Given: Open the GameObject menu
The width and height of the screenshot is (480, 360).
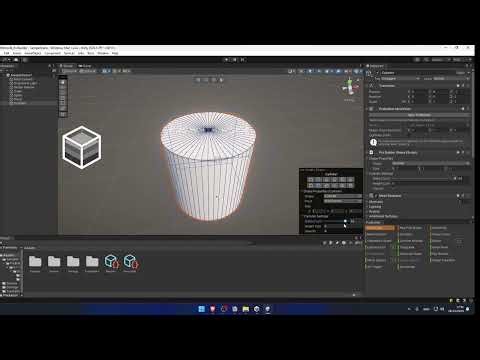Looking at the screenshot, I should tap(33, 53).
